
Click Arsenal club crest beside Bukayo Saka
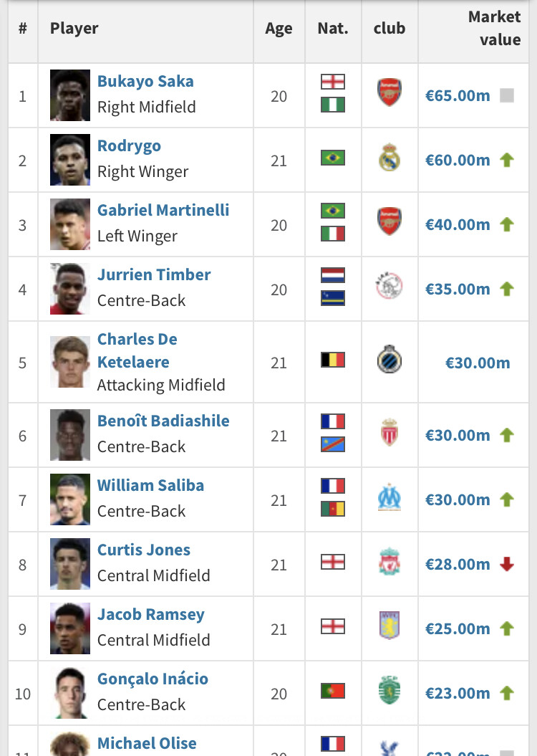pos(390,94)
